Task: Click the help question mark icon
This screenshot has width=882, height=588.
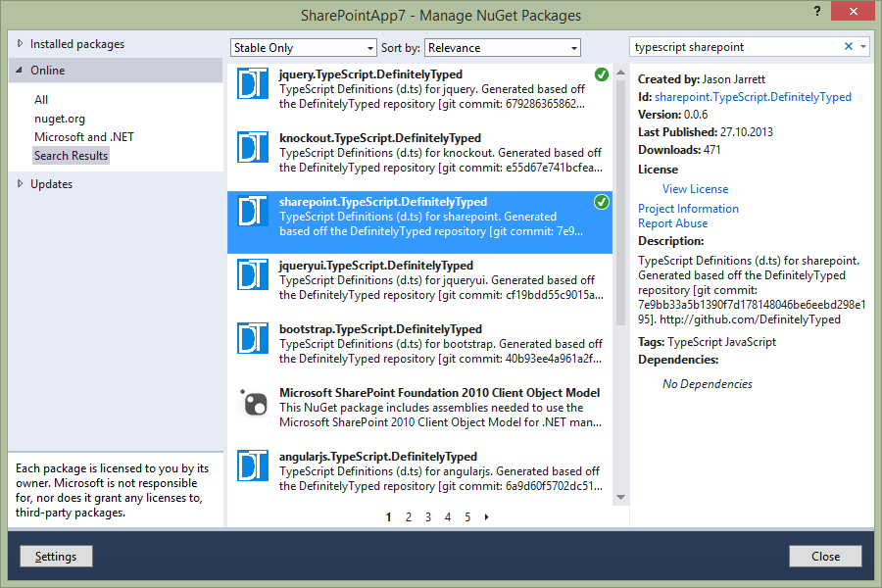Action: (x=816, y=11)
